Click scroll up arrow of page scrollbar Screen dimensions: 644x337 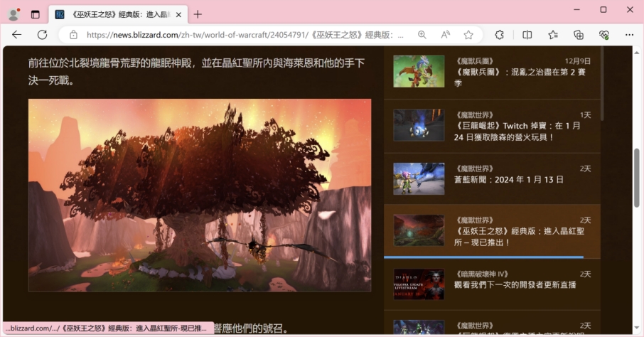click(x=637, y=52)
